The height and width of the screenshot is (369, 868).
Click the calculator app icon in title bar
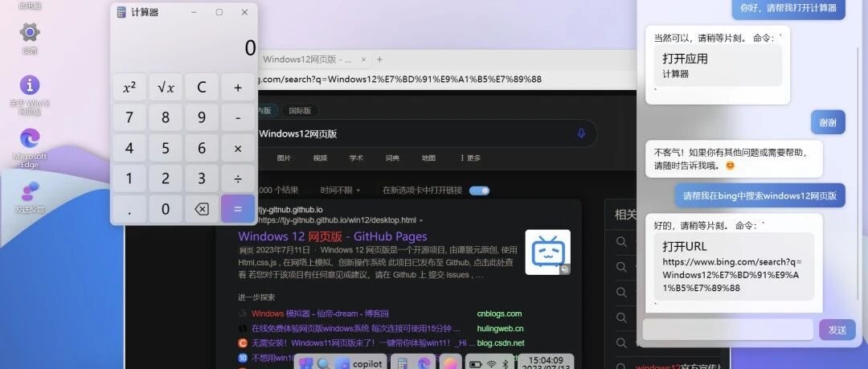(122, 12)
